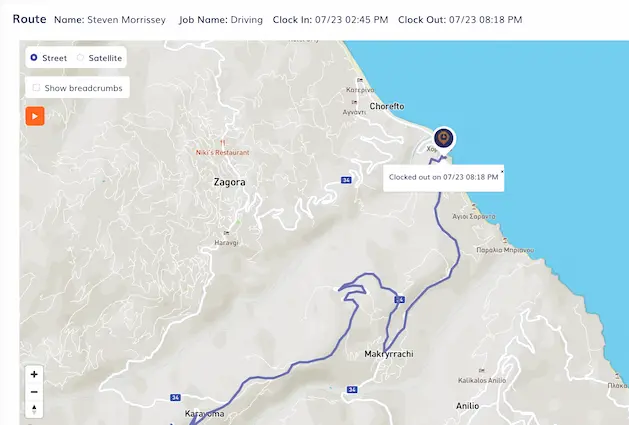Click route 34 shield above Makryrrachi
629x425 pixels.
(x=399, y=300)
